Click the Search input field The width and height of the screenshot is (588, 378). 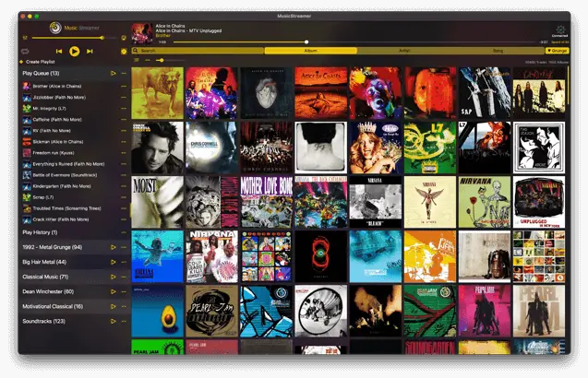click(x=198, y=51)
